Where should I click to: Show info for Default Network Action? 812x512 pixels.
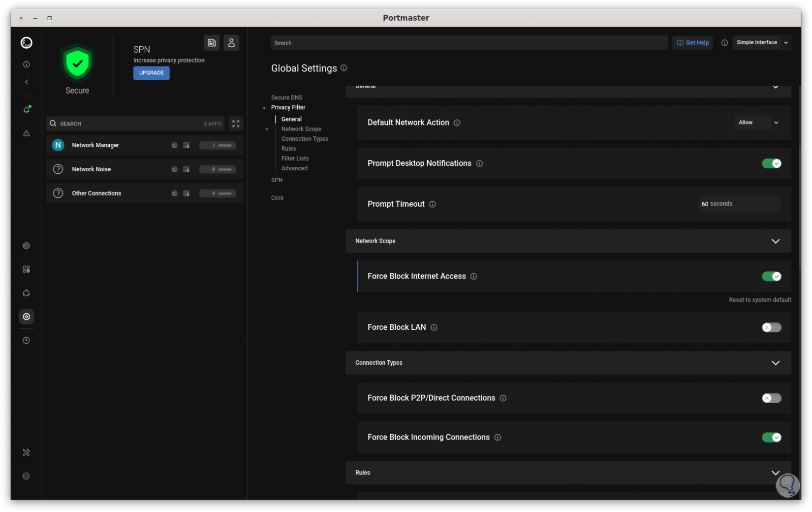click(457, 123)
